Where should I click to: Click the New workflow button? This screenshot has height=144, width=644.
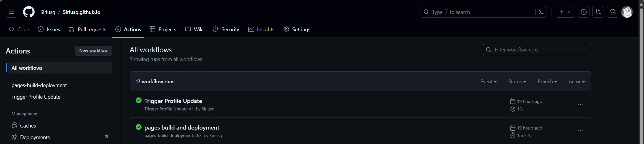tap(93, 51)
